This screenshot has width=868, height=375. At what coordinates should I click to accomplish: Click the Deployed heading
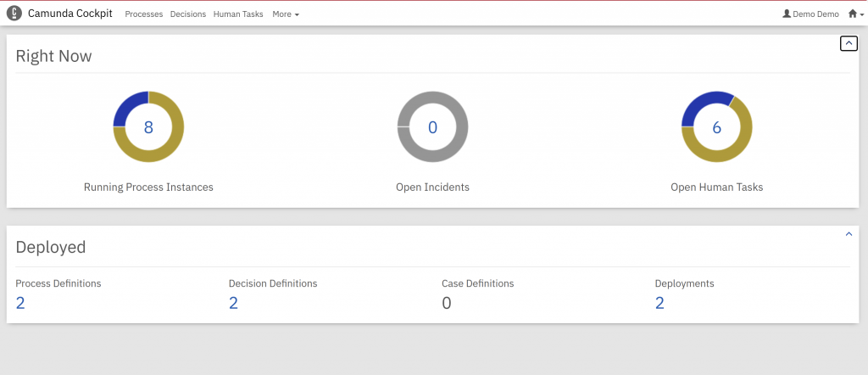coord(51,247)
